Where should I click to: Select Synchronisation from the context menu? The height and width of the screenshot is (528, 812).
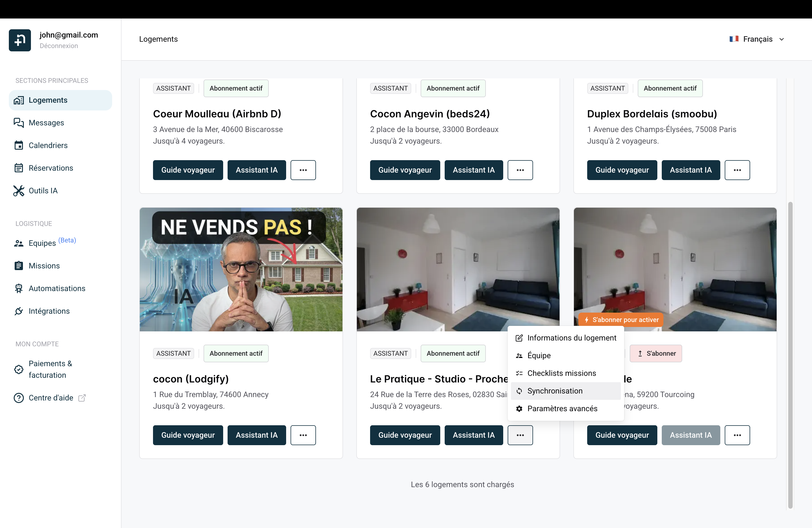point(555,391)
